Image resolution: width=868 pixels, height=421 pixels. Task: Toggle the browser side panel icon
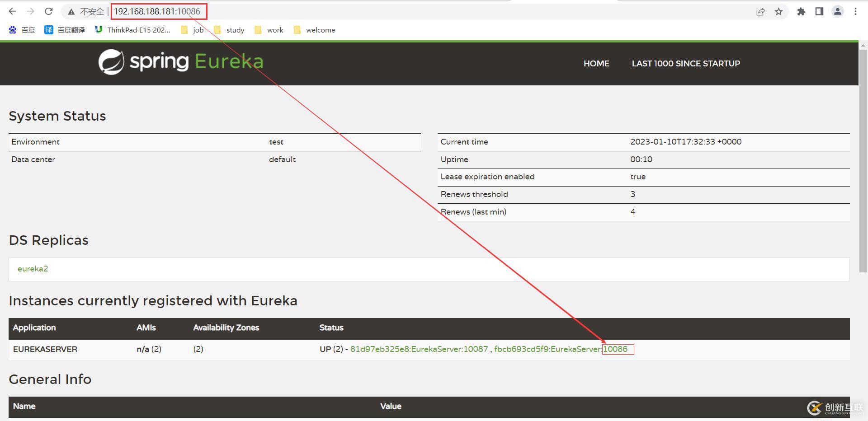point(819,12)
